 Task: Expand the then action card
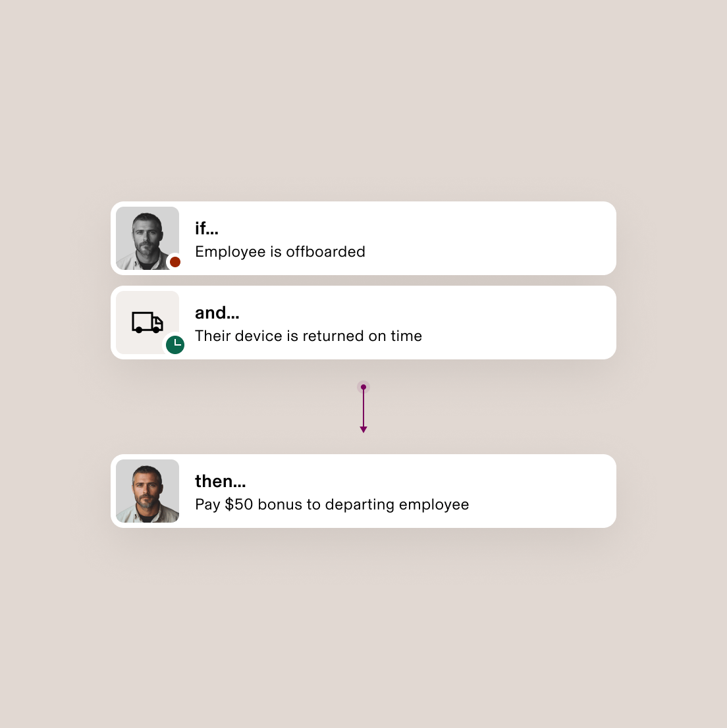coord(363,490)
